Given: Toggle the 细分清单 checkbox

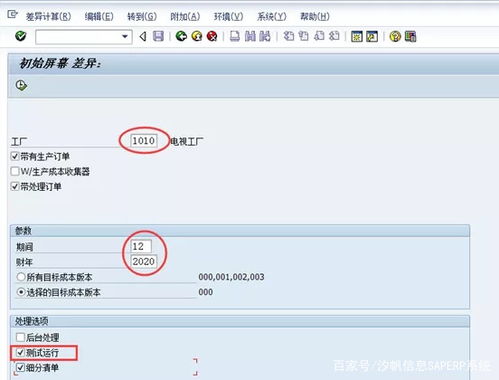Looking at the screenshot, I should point(20,368).
